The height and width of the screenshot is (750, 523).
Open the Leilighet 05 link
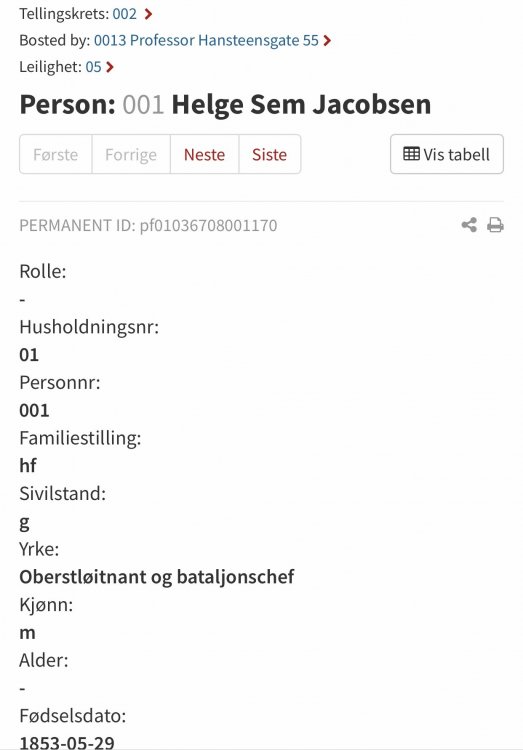point(93,66)
